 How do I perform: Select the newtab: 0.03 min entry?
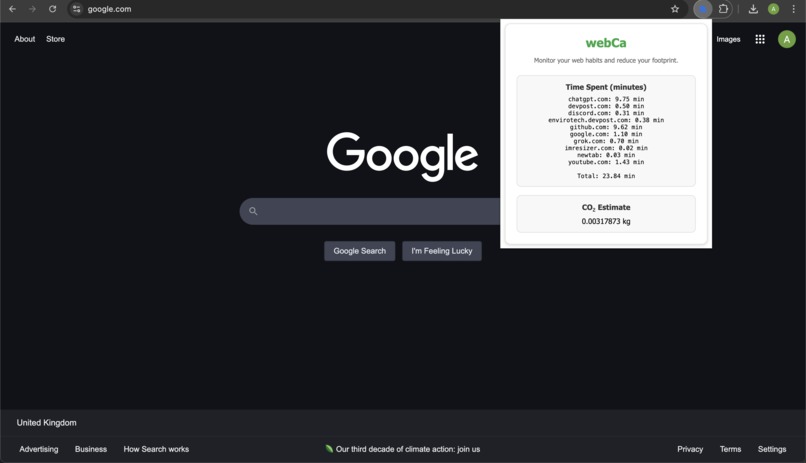coord(606,155)
